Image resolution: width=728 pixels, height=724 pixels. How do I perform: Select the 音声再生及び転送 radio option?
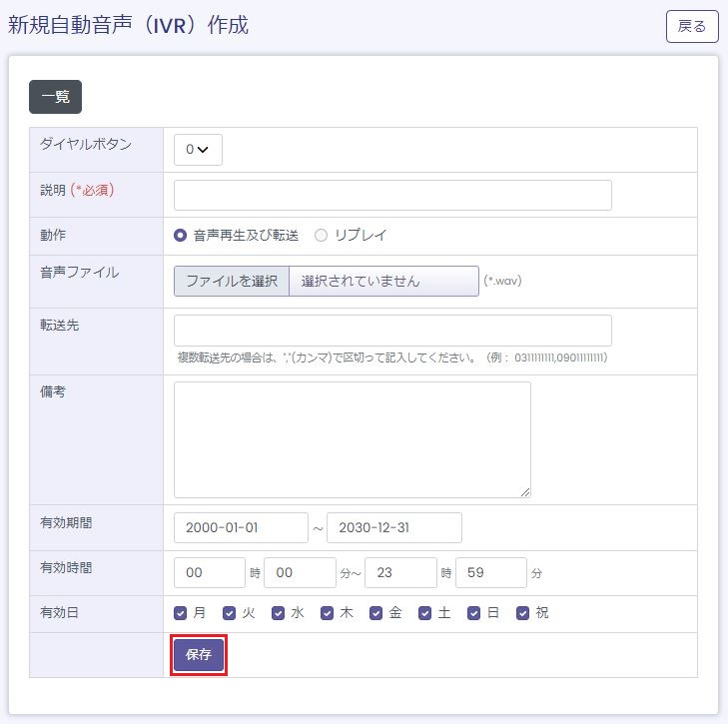(181, 236)
